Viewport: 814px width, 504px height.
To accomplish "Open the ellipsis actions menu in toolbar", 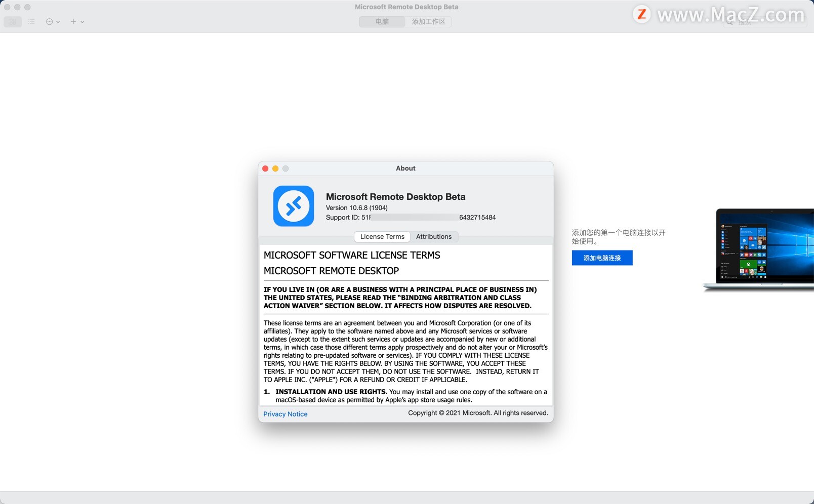I will coord(53,22).
